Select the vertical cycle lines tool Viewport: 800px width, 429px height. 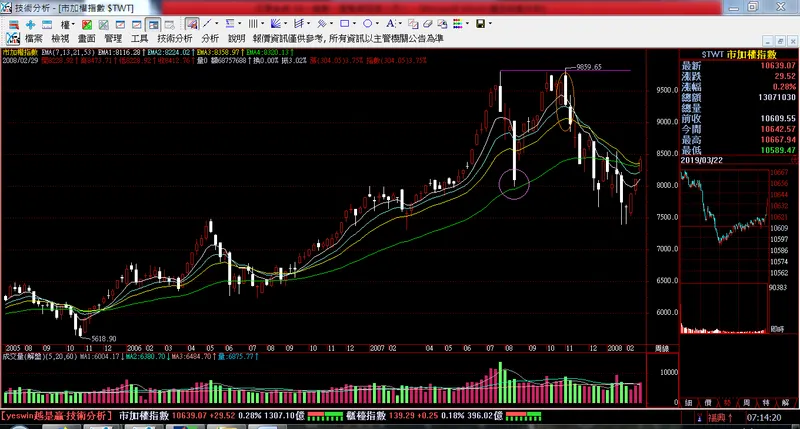[253, 23]
